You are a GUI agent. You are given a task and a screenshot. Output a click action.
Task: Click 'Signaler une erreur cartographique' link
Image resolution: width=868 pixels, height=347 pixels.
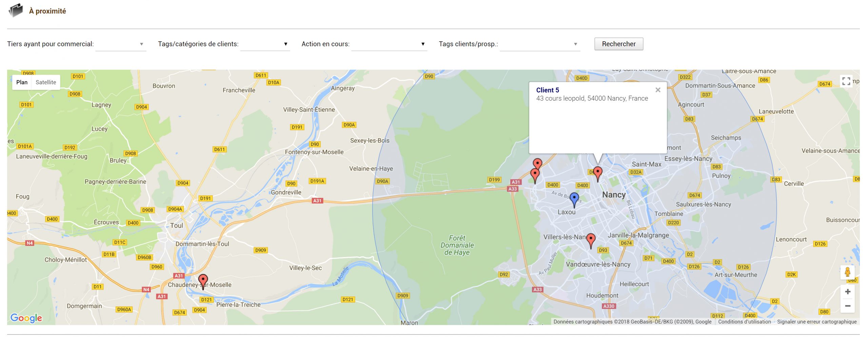pos(816,322)
